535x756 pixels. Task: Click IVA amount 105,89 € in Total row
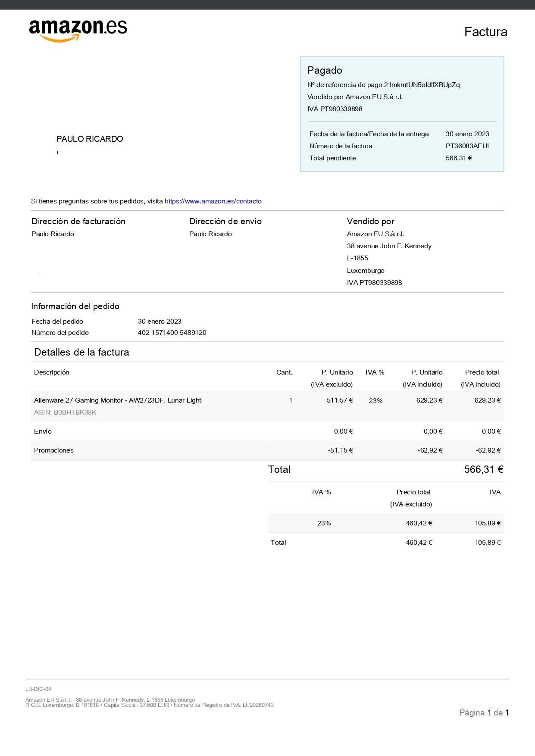[488, 543]
